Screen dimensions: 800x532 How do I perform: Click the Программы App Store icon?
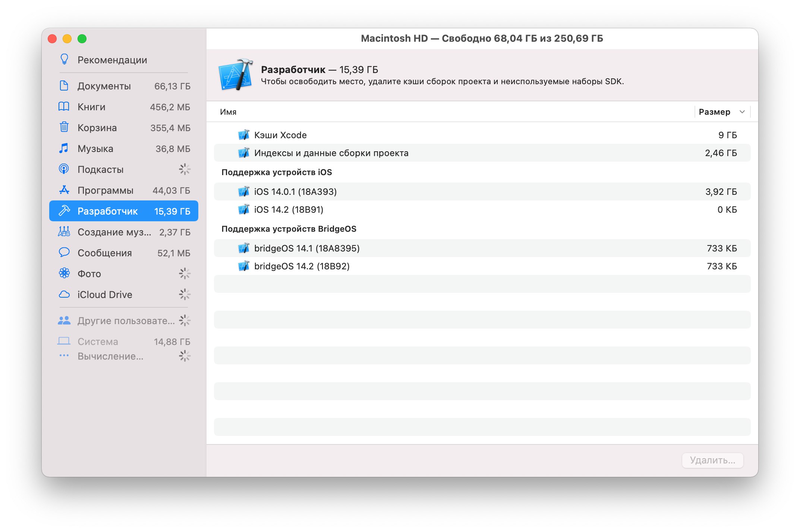(64, 190)
